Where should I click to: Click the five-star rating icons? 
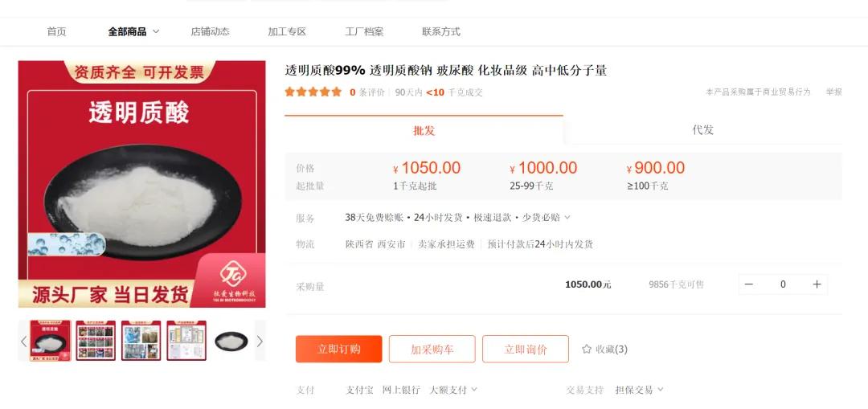(313, 92)
